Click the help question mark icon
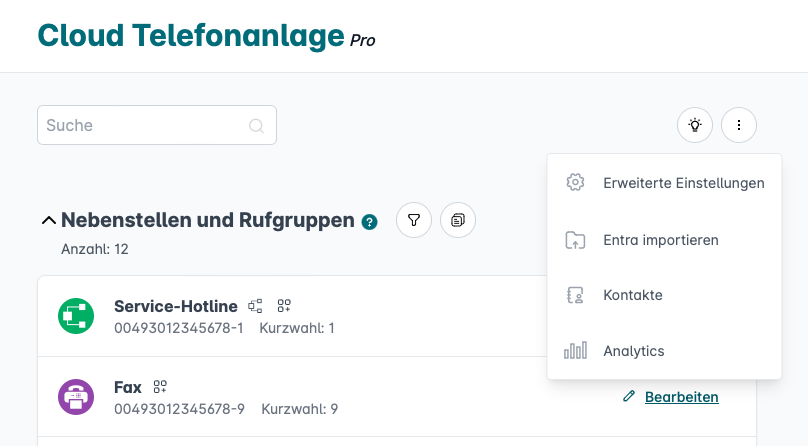This screenshot has width=808, height=446. 370,221
